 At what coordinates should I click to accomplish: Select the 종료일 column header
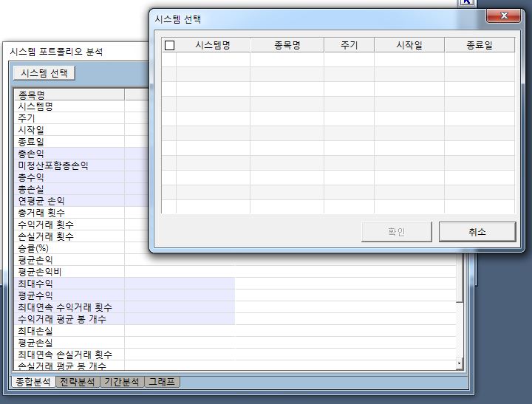tap(480, 45)
